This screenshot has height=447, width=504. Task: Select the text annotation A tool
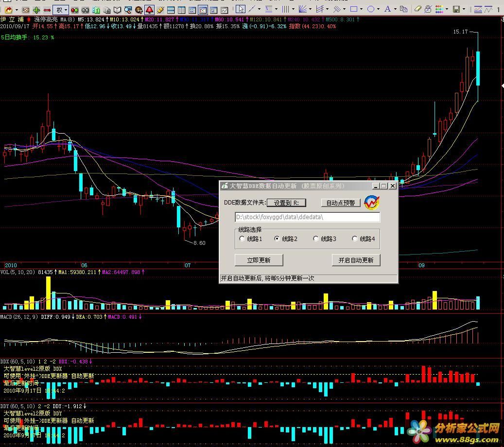coord(388,9)
